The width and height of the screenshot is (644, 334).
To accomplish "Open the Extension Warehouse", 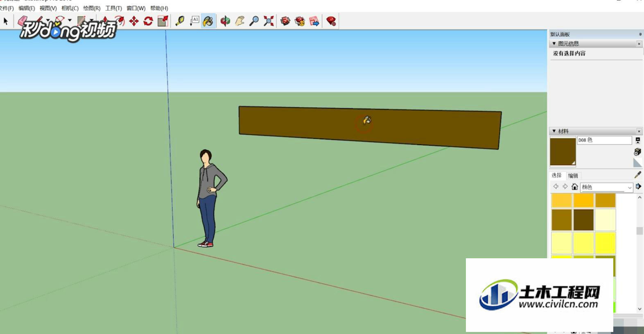I will [300, 21].
